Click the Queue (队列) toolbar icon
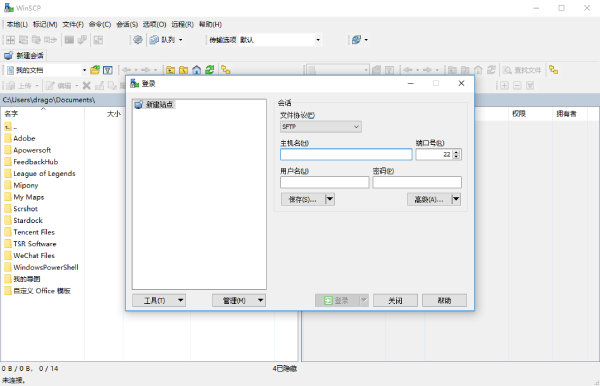 pos(154,40)
